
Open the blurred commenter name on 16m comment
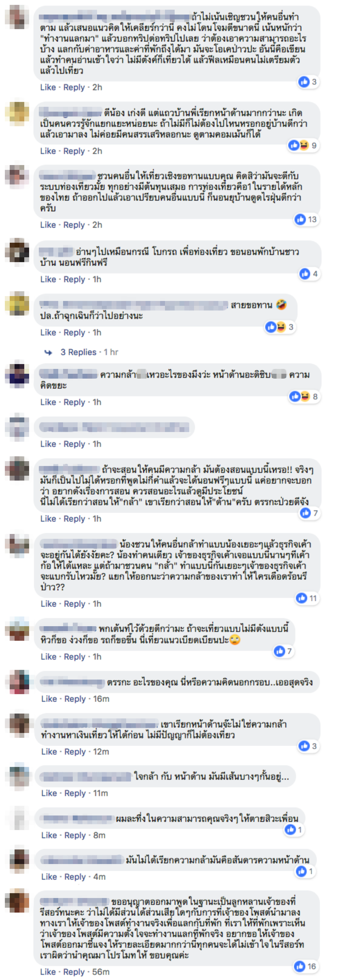pos(72,682)
